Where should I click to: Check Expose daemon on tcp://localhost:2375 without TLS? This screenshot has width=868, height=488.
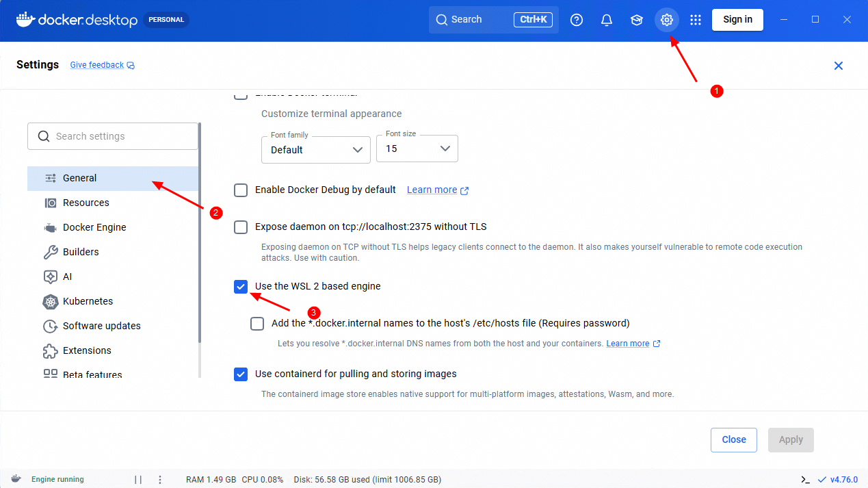coord(241,227)
